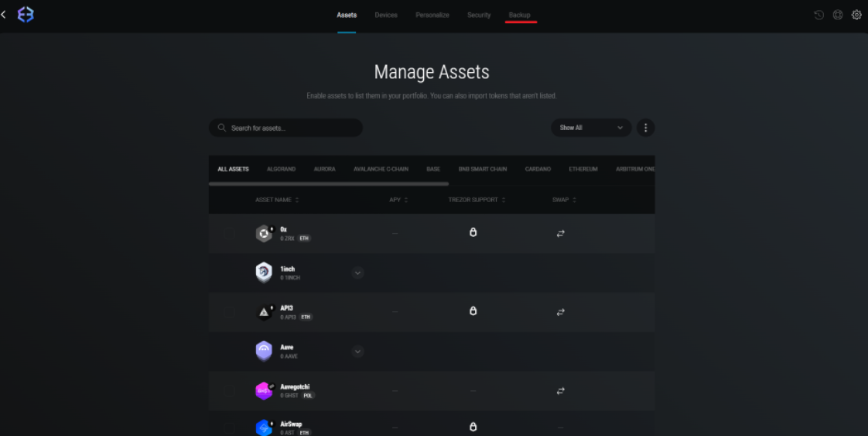The image size is (868, 436).
Task: Click the Exodus logo icon
Action: point(26,15)
